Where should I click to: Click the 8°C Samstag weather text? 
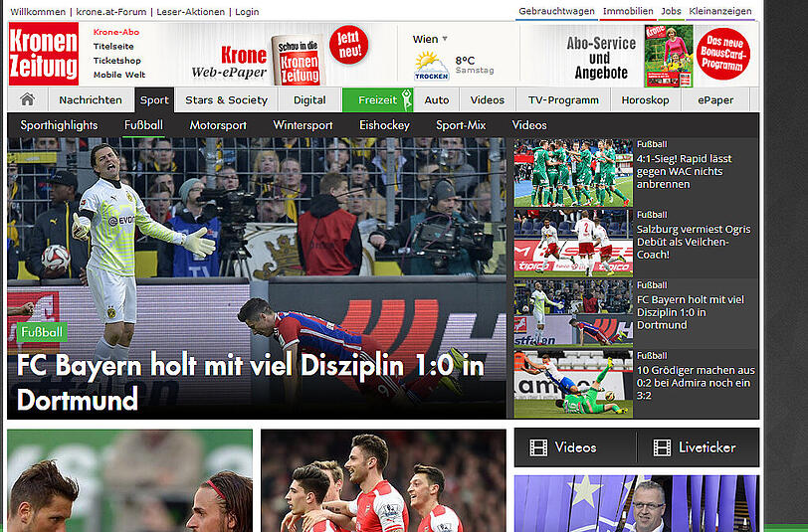click(x=475, y=65)
